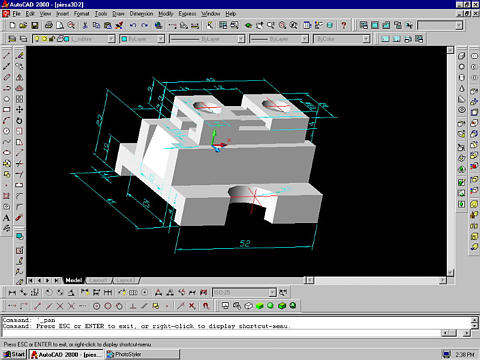480x360 pixels.
Task: Click the Match Properties paintbrush icon
Action: (x=119, y=25)
